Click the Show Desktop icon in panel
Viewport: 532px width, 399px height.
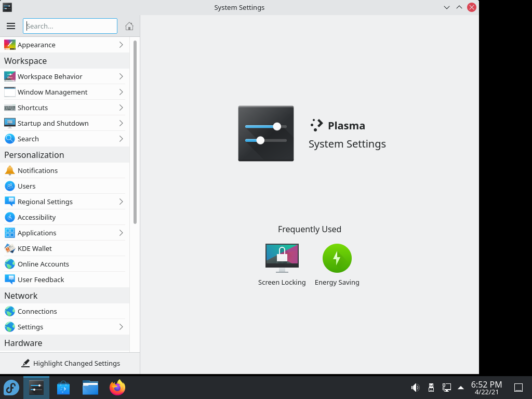(518, 388)
